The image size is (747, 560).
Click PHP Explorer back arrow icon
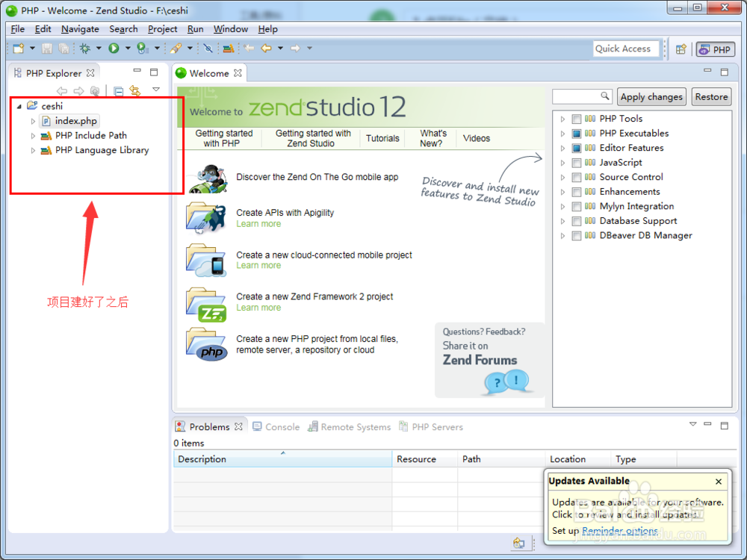coord(62,90)
